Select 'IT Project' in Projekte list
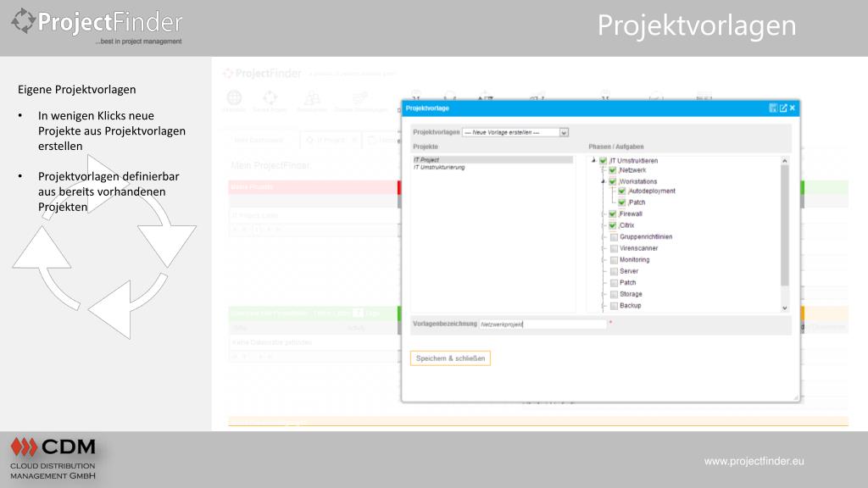The width and height of the screenshot is (868, 488). [x=492, y=160]
